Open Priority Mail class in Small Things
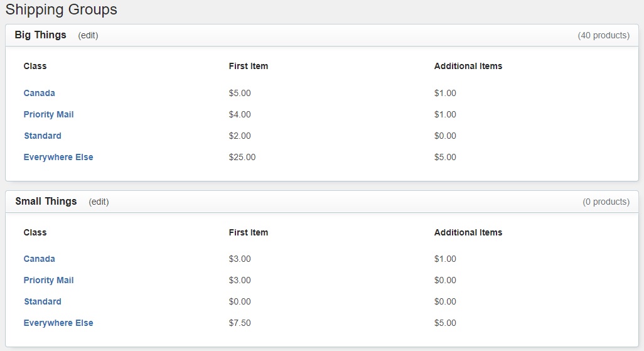Viewport: 644px width, 351px height. [x=48, y=280]
